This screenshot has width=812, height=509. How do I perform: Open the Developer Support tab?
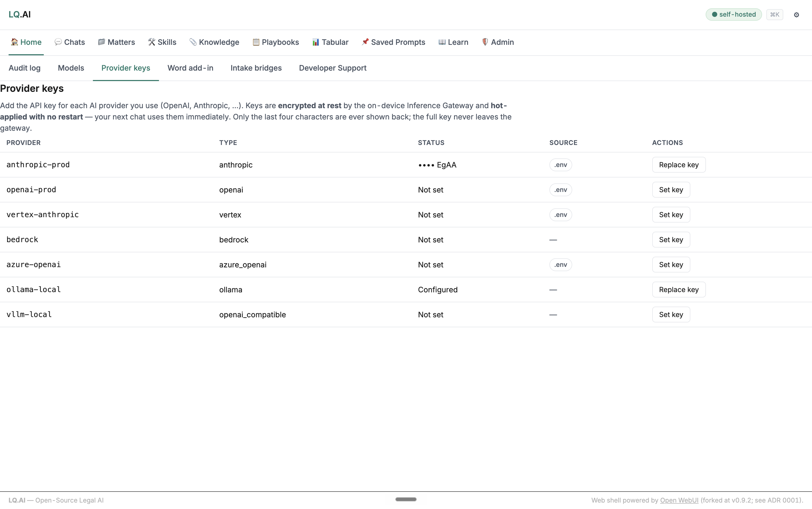click(333, 68)
